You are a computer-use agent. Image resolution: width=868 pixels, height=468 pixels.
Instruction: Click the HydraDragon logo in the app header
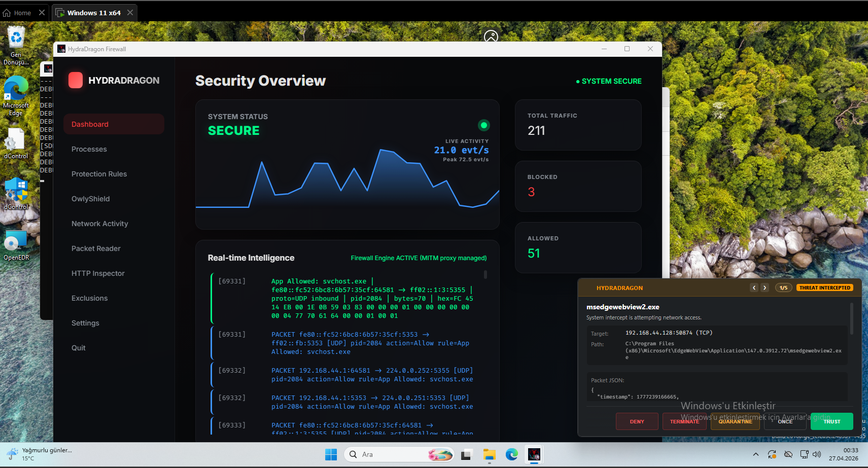pyautogui.click(x=75, y=80)
